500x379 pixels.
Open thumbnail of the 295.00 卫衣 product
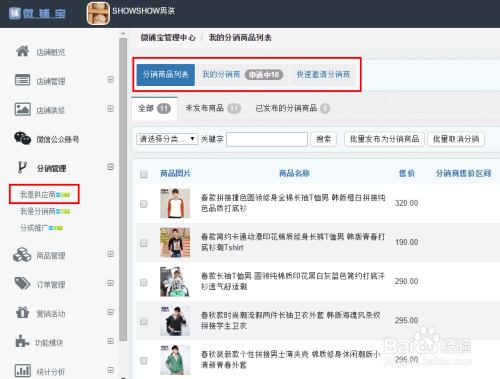pyautogui.click(x=175, y=321)
